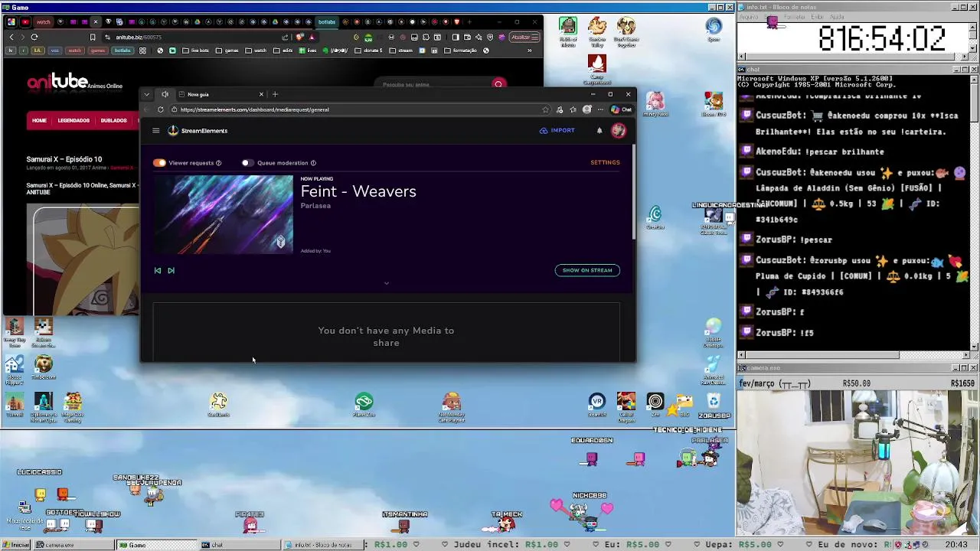Image resolution: width=980 pixels, height=551 pixels.
Task: Toggle Viewer requests switch off
Action: click(159, 163)
